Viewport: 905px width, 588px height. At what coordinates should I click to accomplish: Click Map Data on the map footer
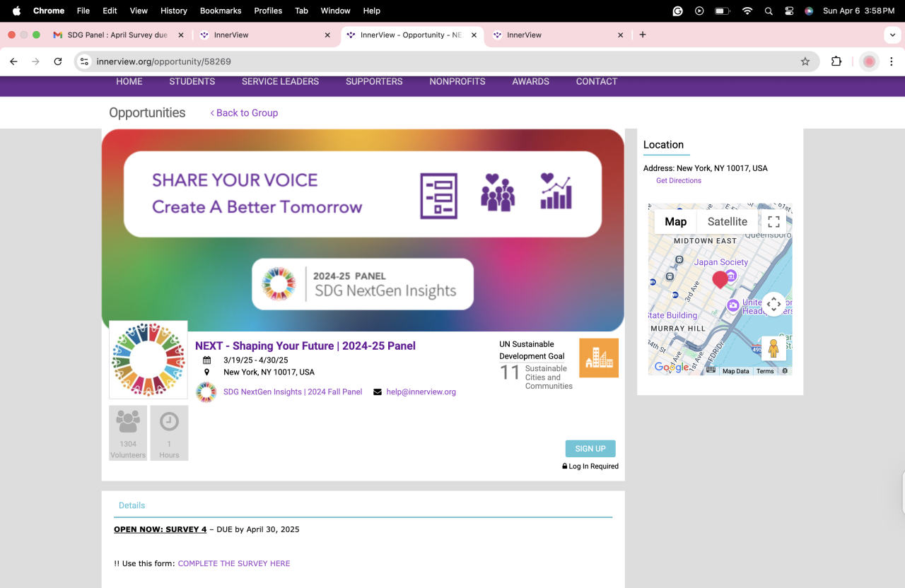[x=735, y=371]
